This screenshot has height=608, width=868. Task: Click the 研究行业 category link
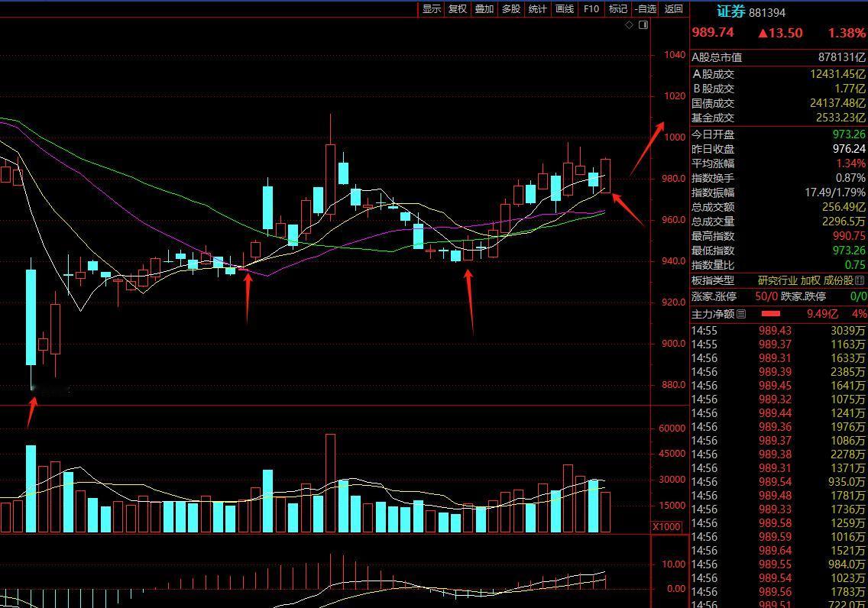pyautogui.click(x=778, y=280)
